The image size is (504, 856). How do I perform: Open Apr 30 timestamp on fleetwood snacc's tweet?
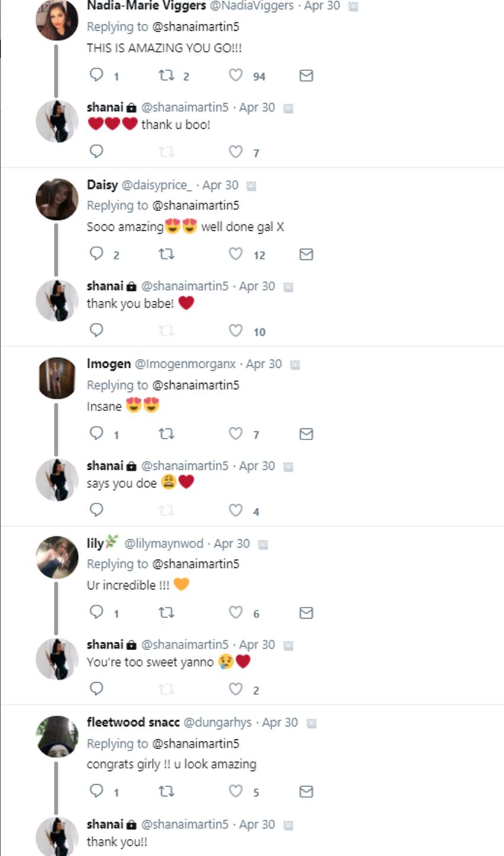click(x=280, y=723)
